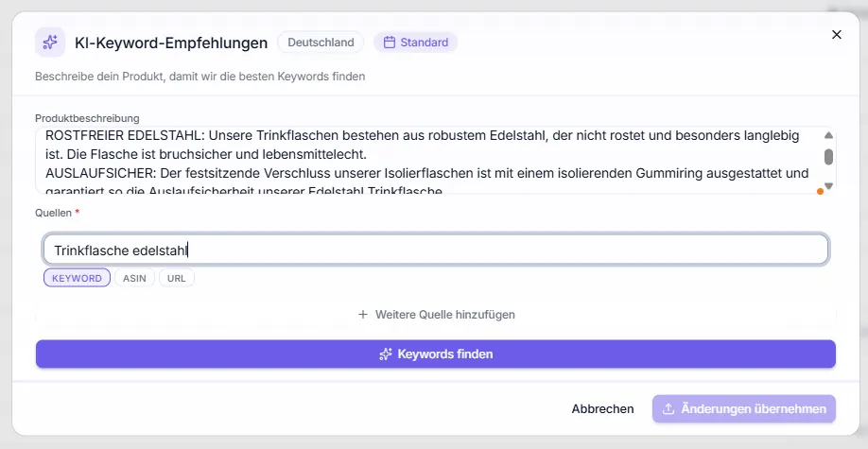868x449 pixels.
Task: Click Weitere Quelle hinzufügen
Action: coord(436,315)
